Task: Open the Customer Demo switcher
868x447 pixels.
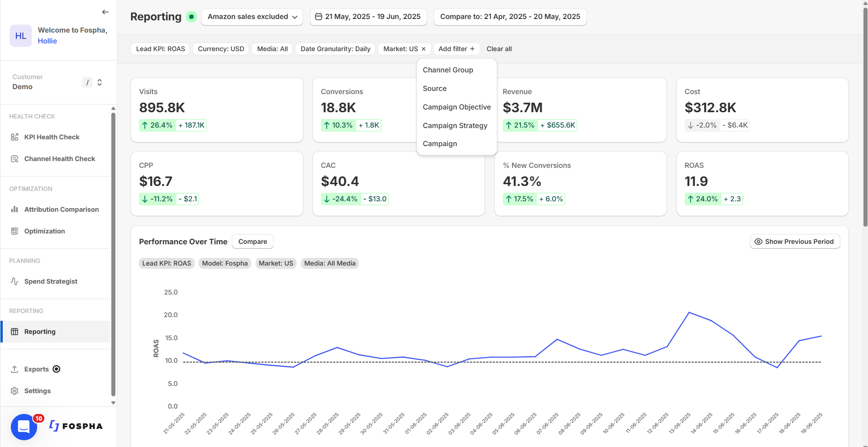Action: click(x=99, y=82)
